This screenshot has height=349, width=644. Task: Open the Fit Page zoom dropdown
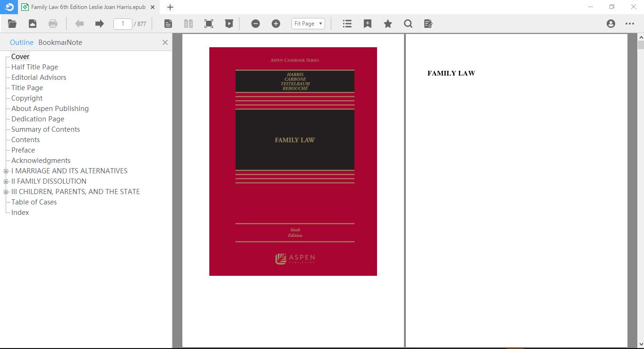[x=308, y=24]
